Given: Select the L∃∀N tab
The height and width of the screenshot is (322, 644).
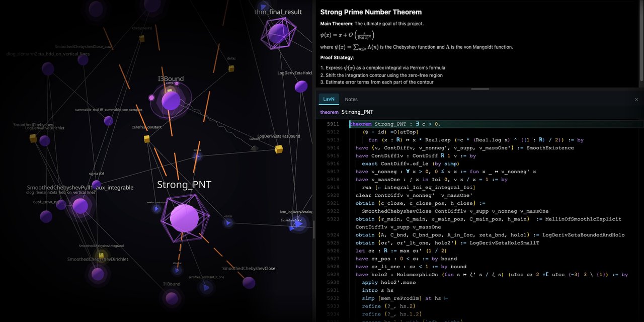Looking at the screenshot, I should [x=329, y=99].
